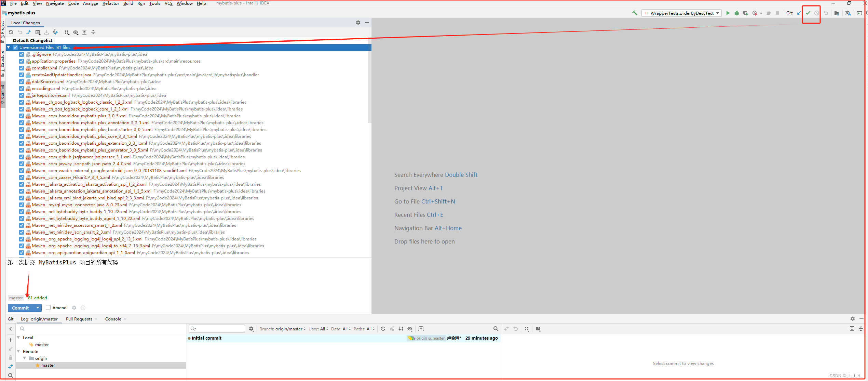The image size is (868, 381).
Task: Uncheck the .gitignore file checkbox
Action: pos(22,54)
